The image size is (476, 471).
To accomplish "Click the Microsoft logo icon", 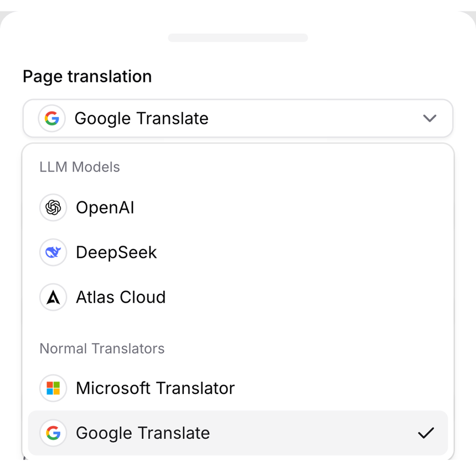I will (53, 388).
